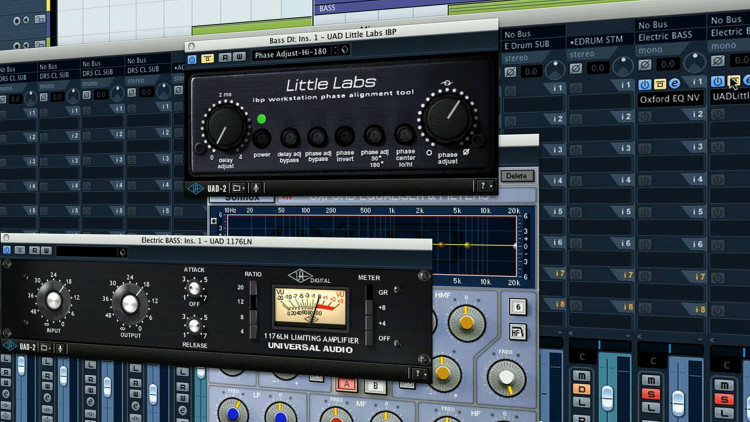Select the Oxford EQ NV insert slot
The width and height of the screenshot is (750, 422).
[670, 99]
